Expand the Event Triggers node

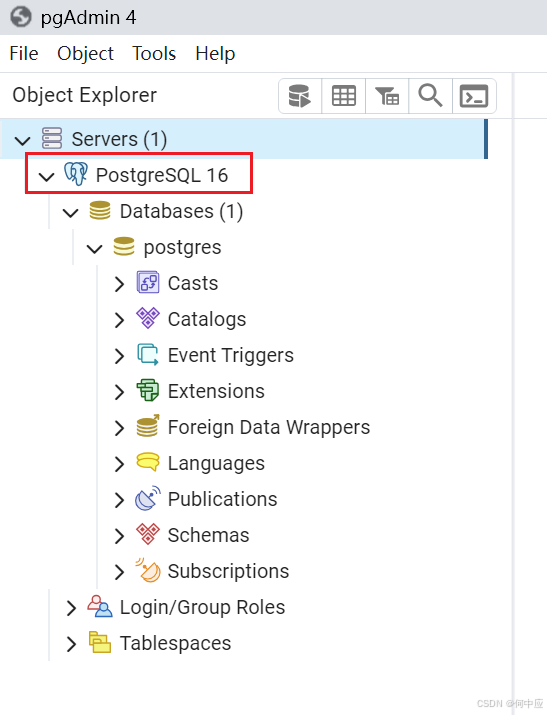119,356
